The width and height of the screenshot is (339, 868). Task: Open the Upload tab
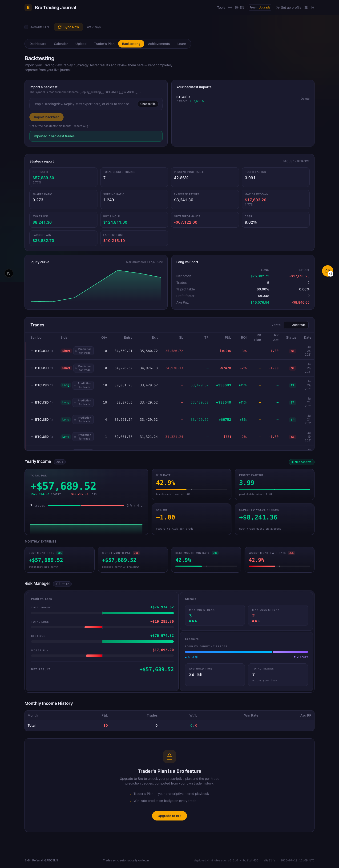coord(81,44)
